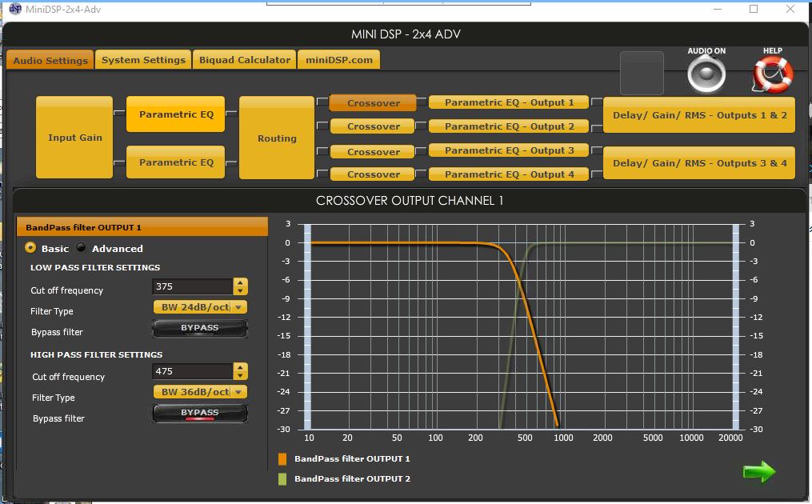
Task: Open the miniDSP.com tab
Action: pyautogui.click(x=338, y=59)
